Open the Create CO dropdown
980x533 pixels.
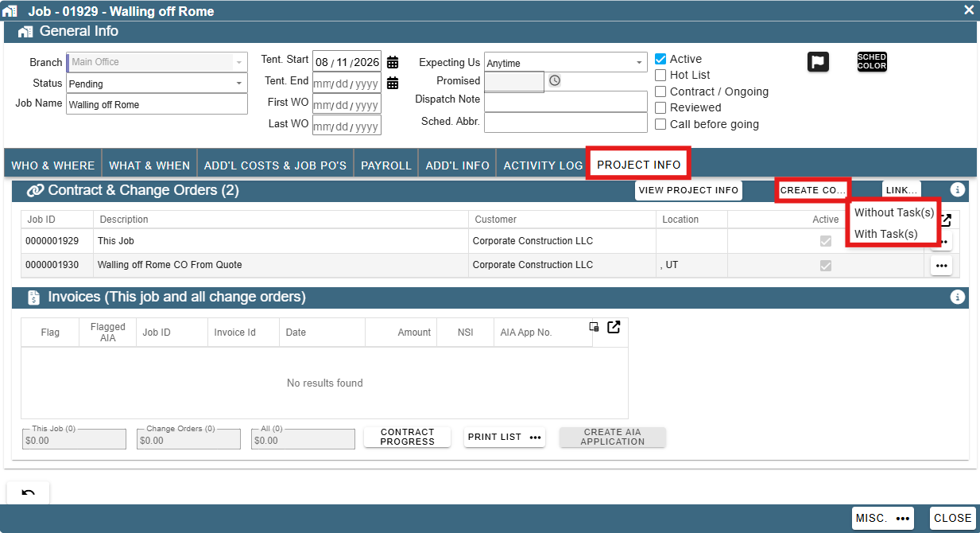pyautogui.click(x=812, y=190)
